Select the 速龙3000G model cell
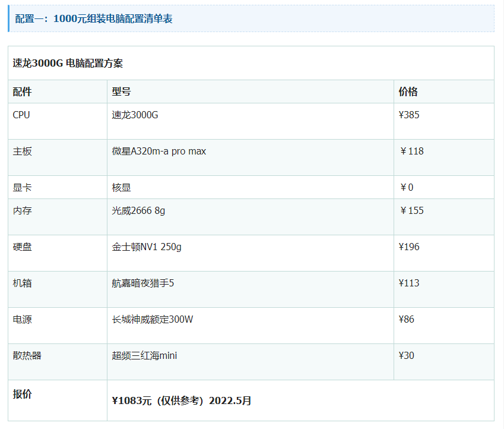 click(x=135, y=115)
